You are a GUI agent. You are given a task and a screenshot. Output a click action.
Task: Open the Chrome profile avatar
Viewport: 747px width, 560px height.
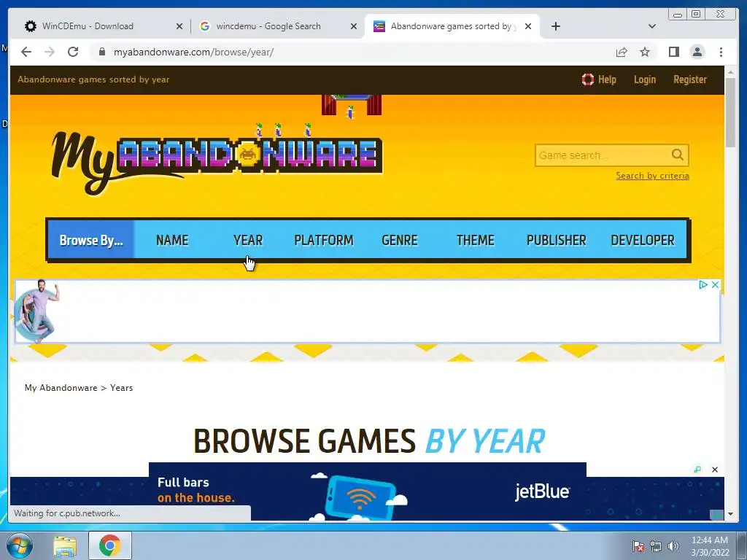coord(697,52)
